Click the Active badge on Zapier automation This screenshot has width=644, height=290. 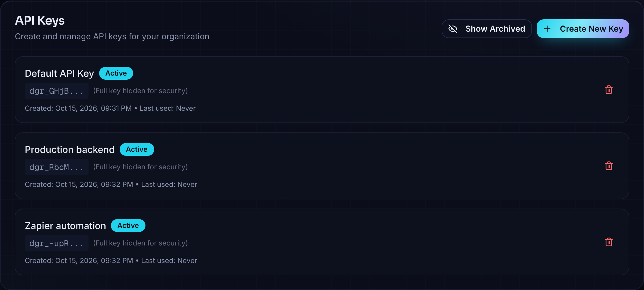(128, 226)
